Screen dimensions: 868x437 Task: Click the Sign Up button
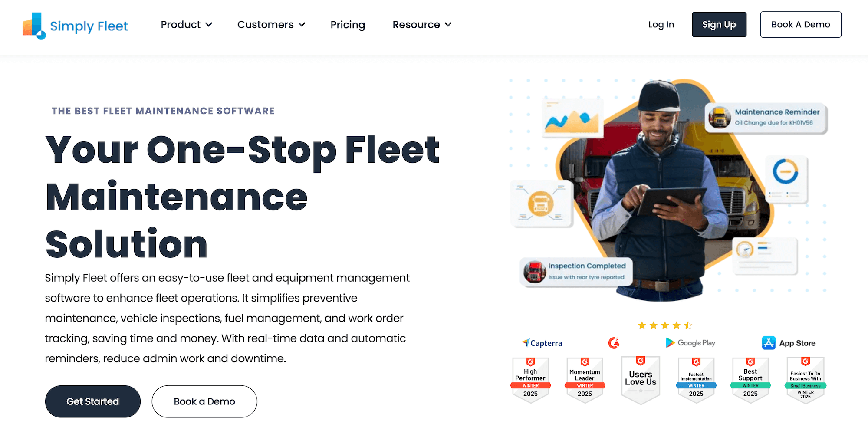719,25
